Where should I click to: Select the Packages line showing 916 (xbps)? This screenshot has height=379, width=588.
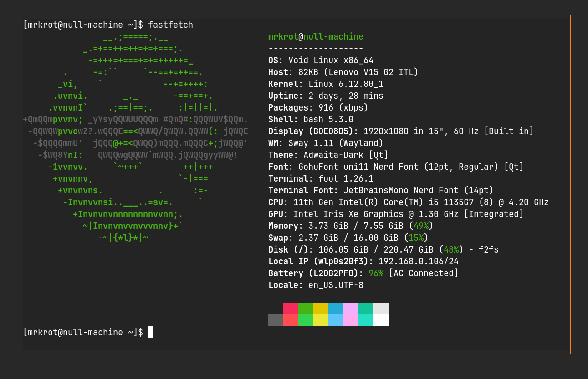[318, 108]
